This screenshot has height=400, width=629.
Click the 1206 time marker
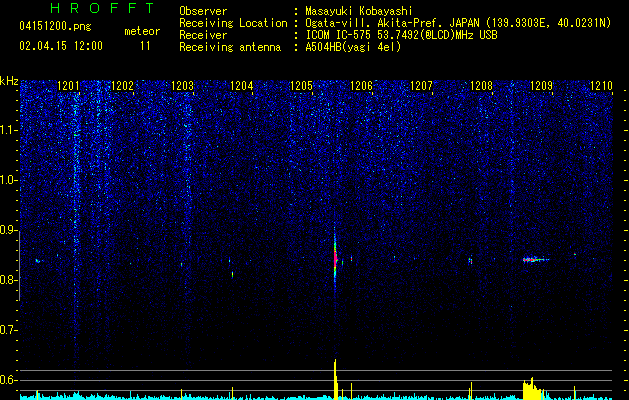[361, 86]
